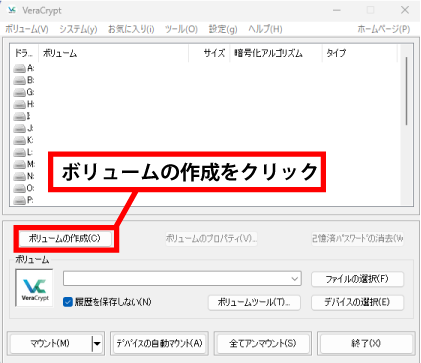Open the マウント(M) split button arrow
Screen dimensions: 421x363
pyautogui.click(x=97, y=343)
